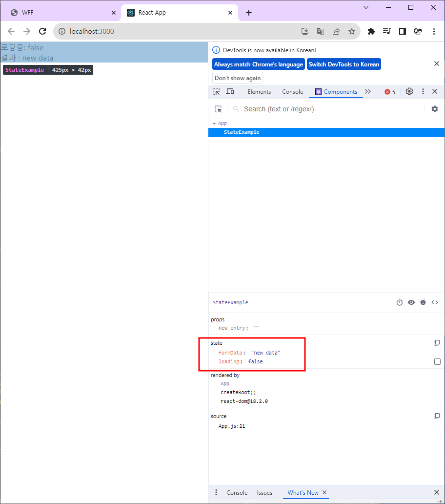
Task: Show more DevTools tabs chevron
Action: click(x=368, y=92)
